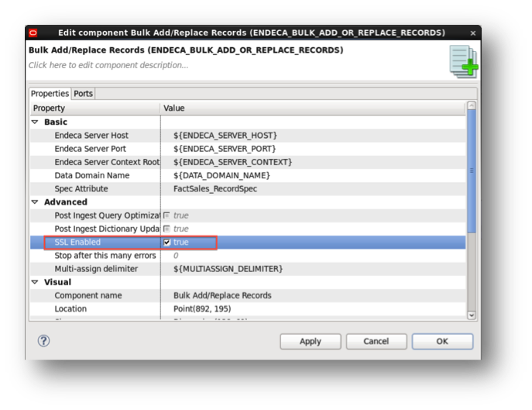Toggle Post Ingest Query Optimization checkbox
Image resolution: width=532 pixels, height=410 pixels.
pos(166,215)
